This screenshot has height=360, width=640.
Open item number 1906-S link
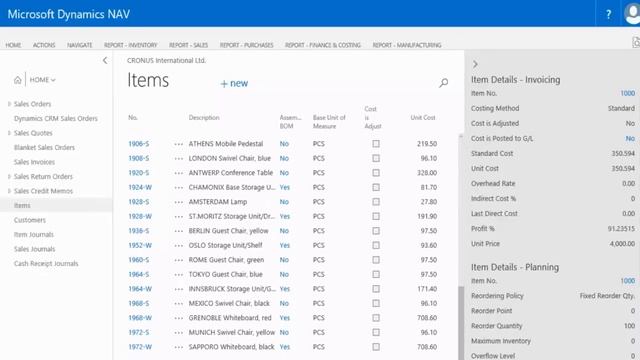(x=139, y=144)
